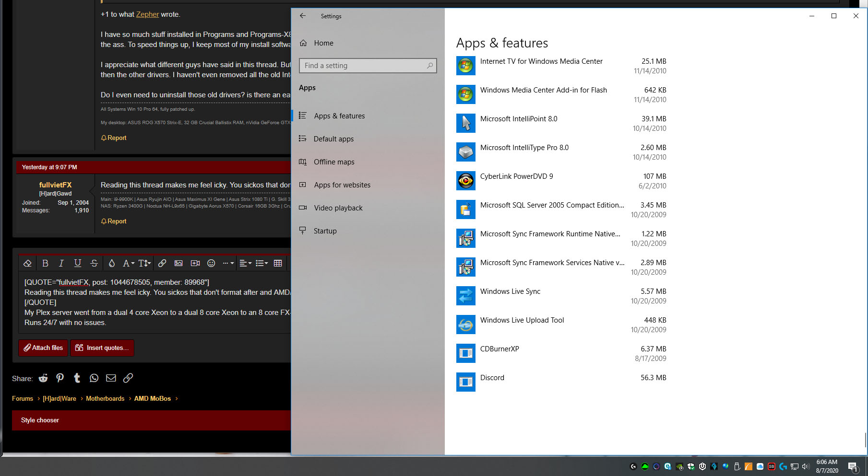Open Default apps settings page
The width and height of the screenshot is (868, 476).
333,139
